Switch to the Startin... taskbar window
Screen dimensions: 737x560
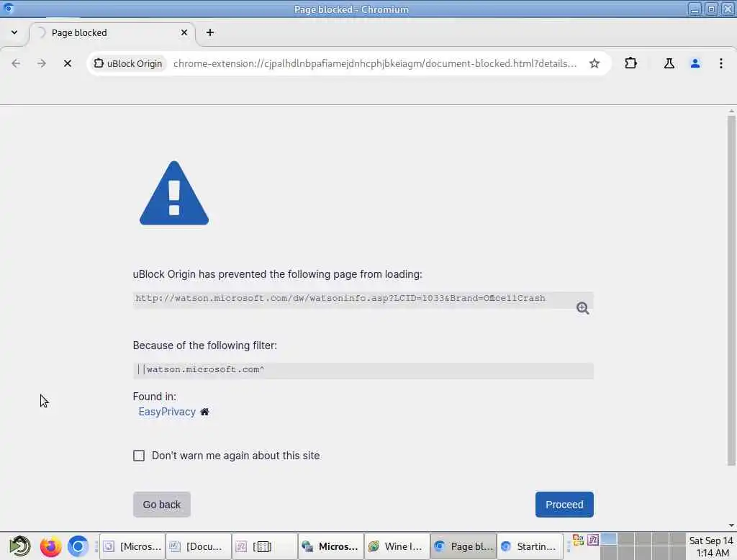click(530, 546)
